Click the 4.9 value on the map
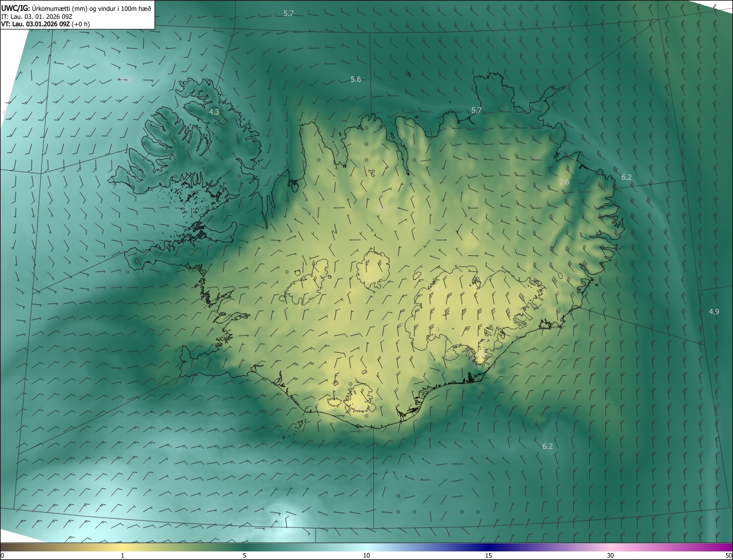Image resolution: width=733 pixels, height=560 pixels. click(714, 311)
